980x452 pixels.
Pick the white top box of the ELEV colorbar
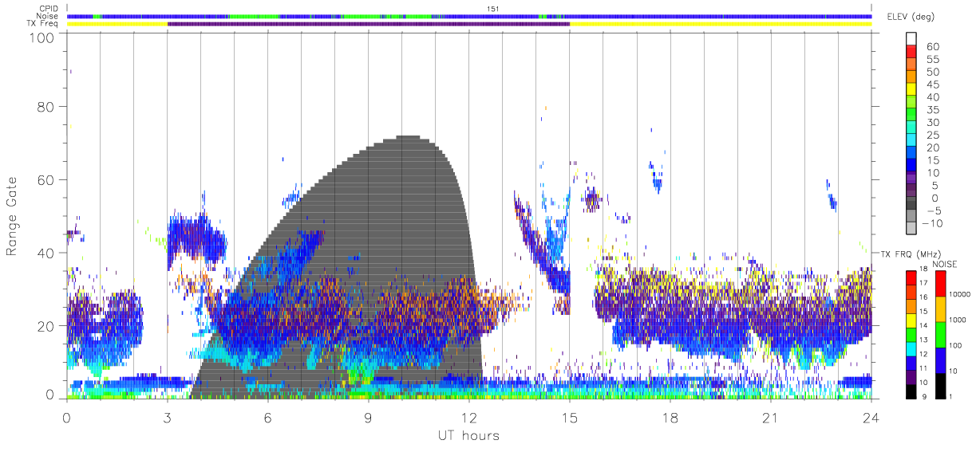point(911,40)
